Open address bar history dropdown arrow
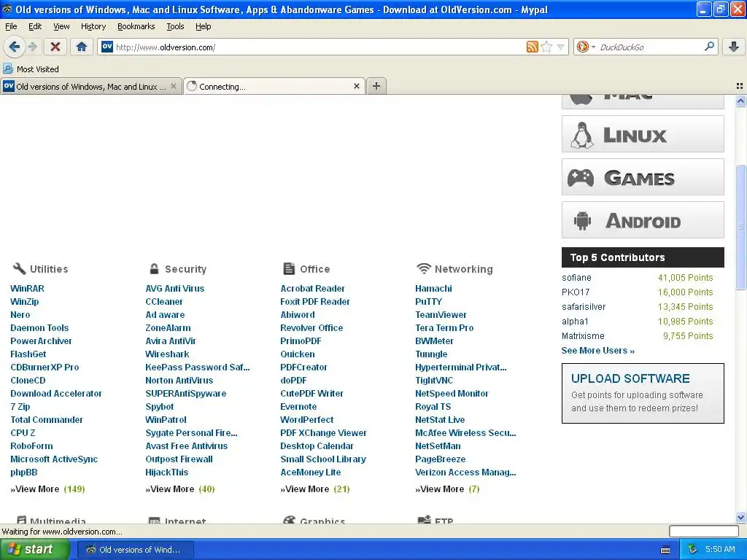The width and height of the screenshot is (747, 560). click(561, 47)
